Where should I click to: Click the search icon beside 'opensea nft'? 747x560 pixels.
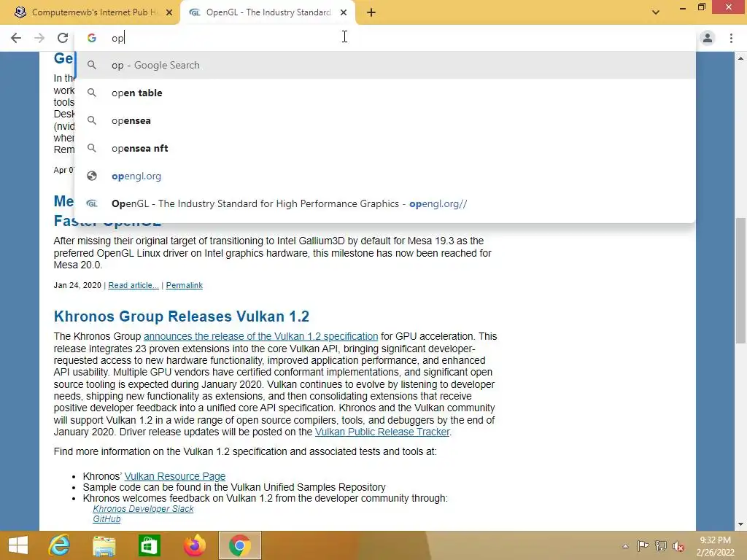(x=92, y=148)
